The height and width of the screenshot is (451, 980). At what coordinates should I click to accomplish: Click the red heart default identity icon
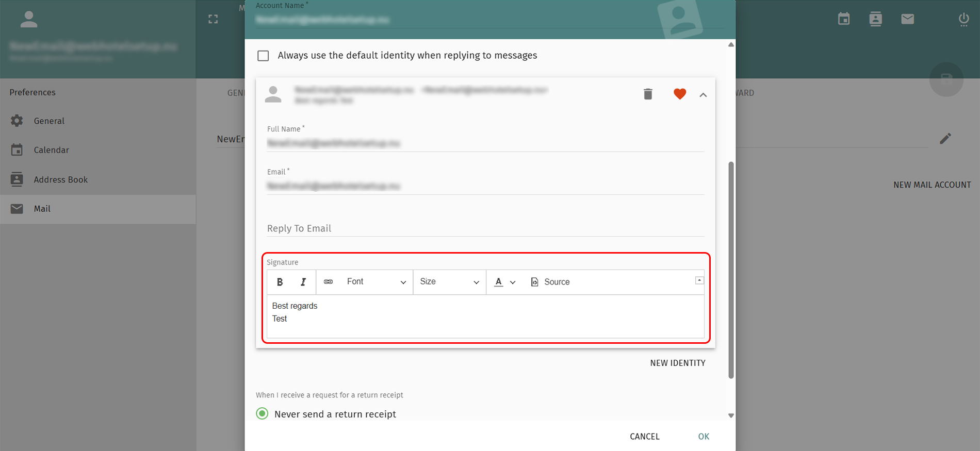680,94
